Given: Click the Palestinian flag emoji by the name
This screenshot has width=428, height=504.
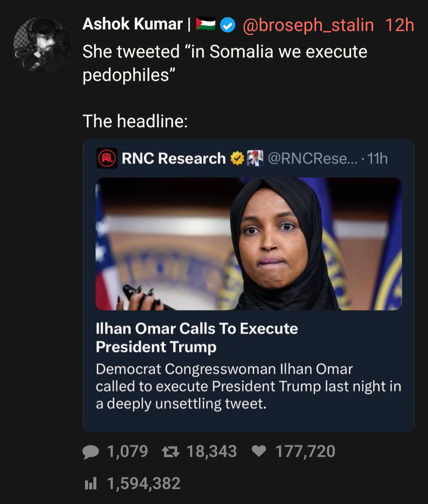Looking at the screenshot, I should (205, 24).
